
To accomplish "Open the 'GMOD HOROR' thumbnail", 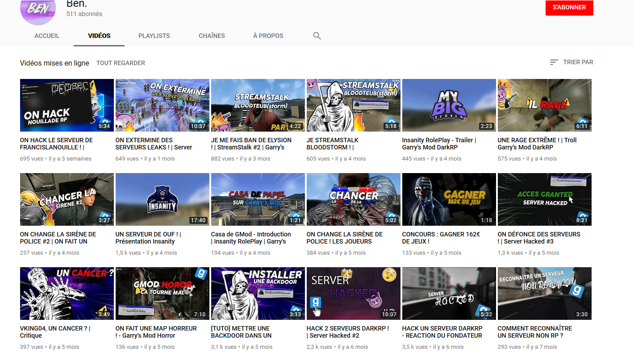I will pos(163,294).
